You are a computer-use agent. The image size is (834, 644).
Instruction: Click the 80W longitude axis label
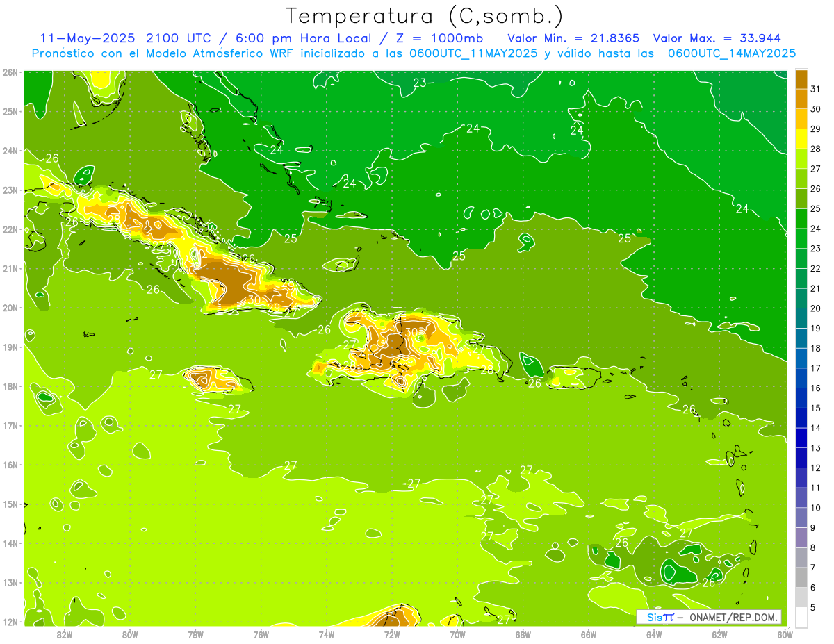coord(130,634)
